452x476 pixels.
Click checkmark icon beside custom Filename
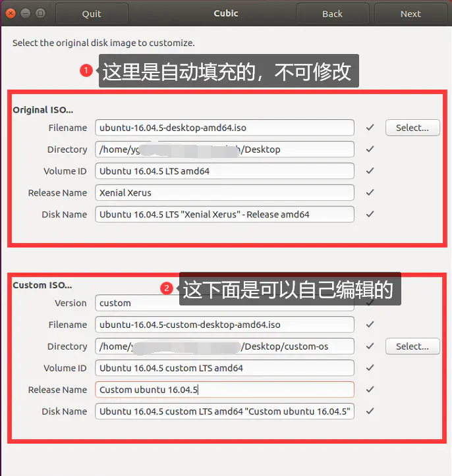[x=370, y=325]
